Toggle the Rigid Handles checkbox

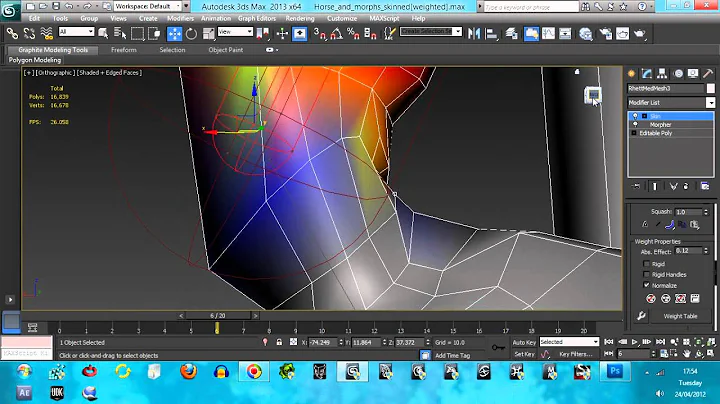tap(646, 275)
